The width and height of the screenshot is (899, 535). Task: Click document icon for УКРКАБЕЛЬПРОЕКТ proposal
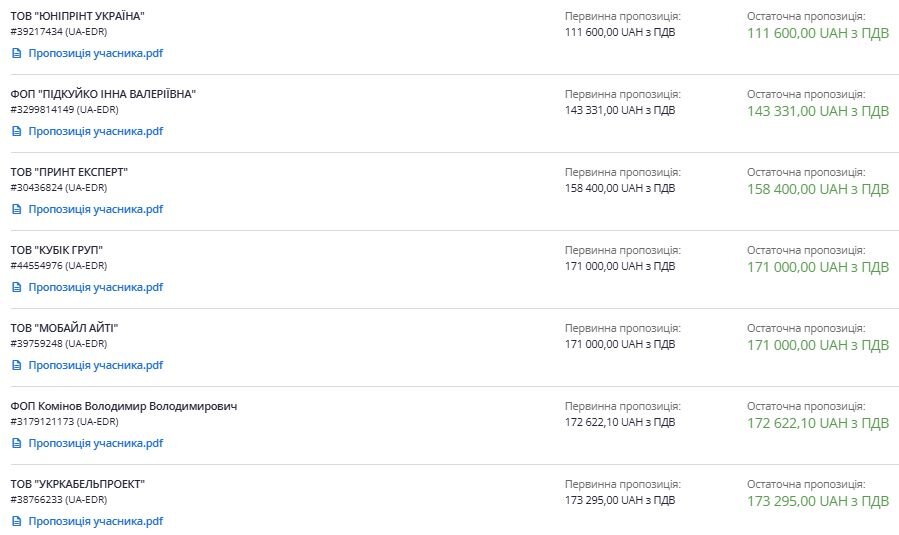click(x=16, y=521)
